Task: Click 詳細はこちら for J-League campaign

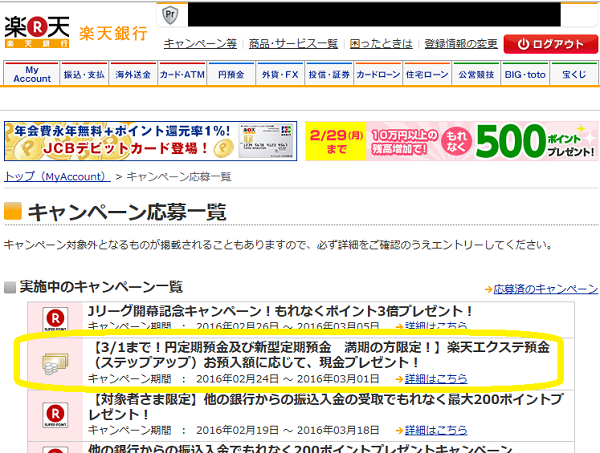Action: point(436,326)
